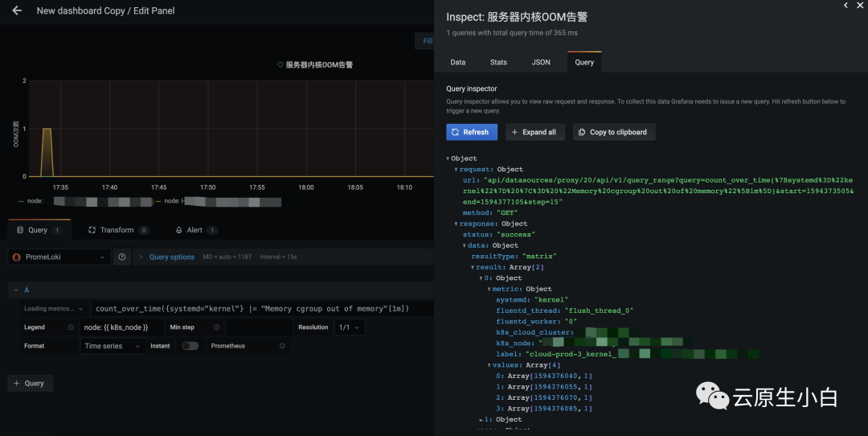Close the Inspect drawer with the X icon

pyautogui.click(x=859, y=6)
